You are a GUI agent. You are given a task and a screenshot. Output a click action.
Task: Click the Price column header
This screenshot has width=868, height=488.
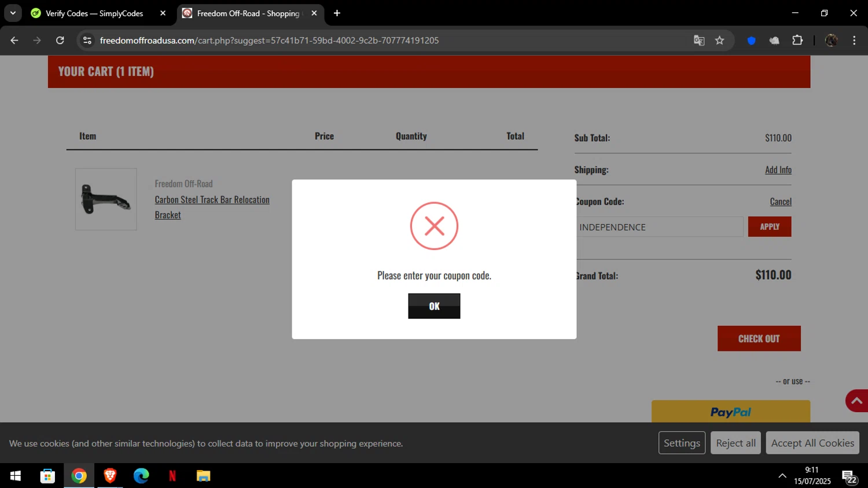click(x=324, y=136)
